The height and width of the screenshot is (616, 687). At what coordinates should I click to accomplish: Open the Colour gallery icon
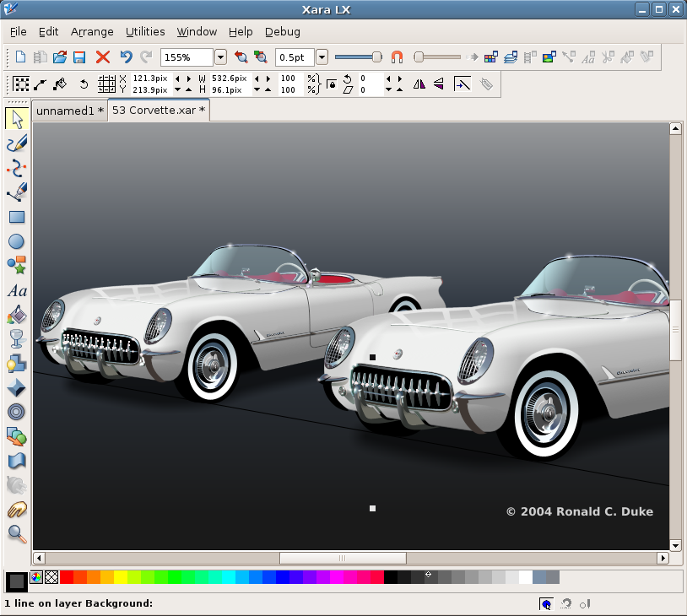coord(491,57)
